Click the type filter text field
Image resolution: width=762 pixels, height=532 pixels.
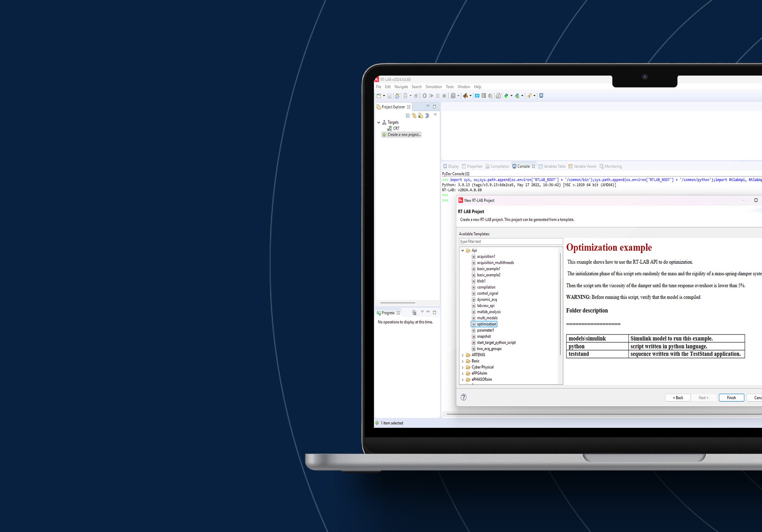[x=510, y=241]
